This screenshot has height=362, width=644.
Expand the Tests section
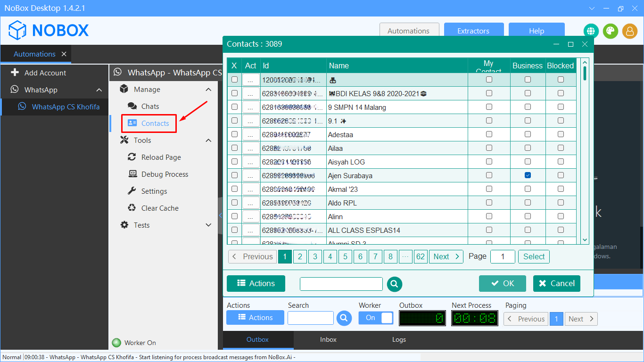point(208,225)
